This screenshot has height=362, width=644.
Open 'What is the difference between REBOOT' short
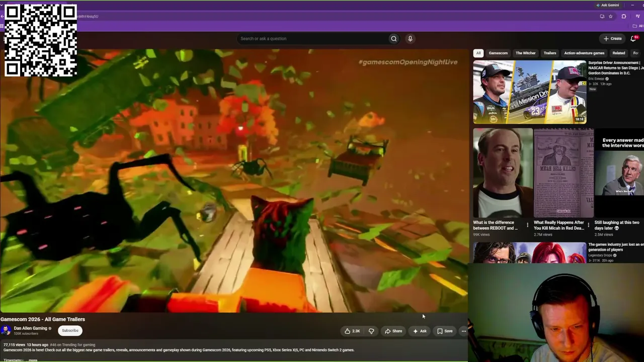coord(503,172)
